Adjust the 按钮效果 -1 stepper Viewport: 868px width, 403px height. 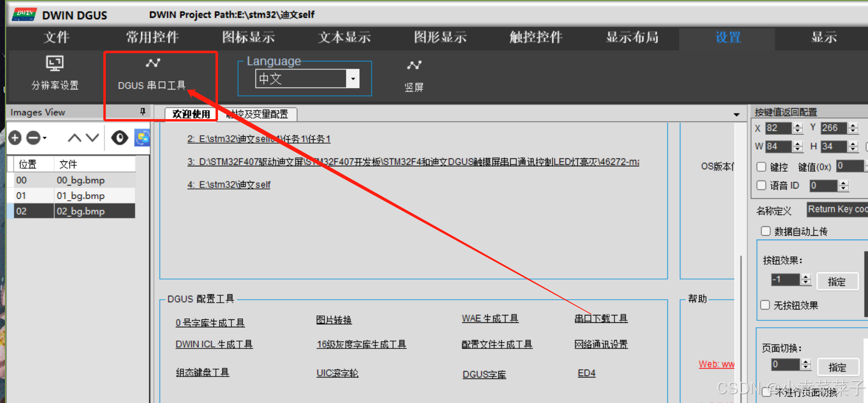[806, 279]
